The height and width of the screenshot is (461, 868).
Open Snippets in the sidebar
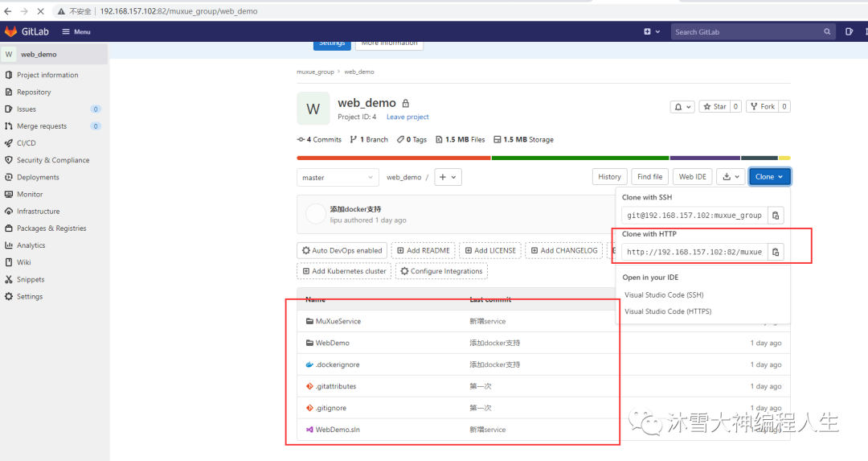tap(31, 280)
